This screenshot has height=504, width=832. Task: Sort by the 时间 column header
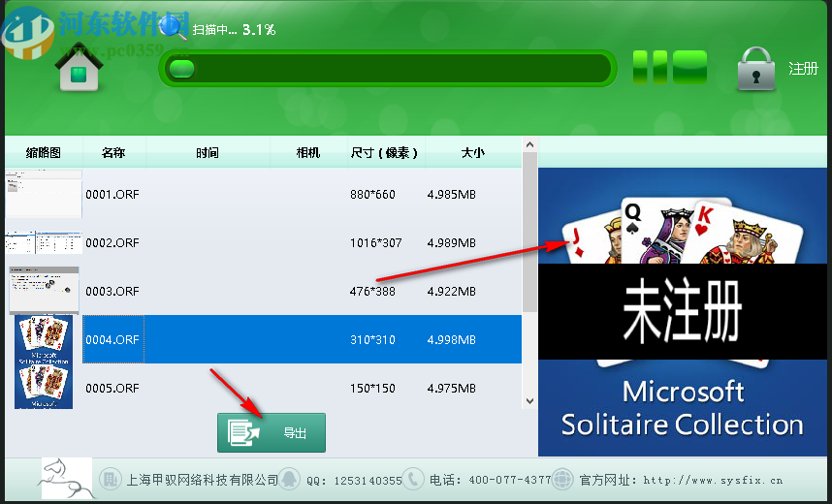[x=208, y=153]
